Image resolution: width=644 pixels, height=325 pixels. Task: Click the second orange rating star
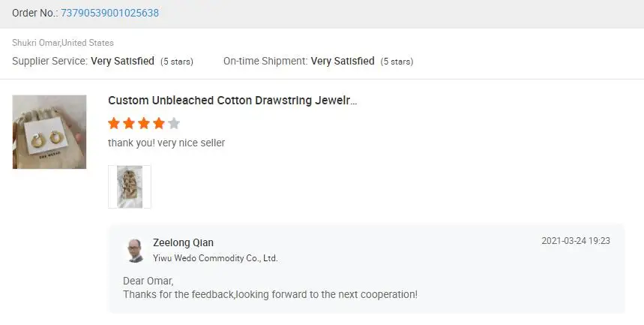click(129, 123)
